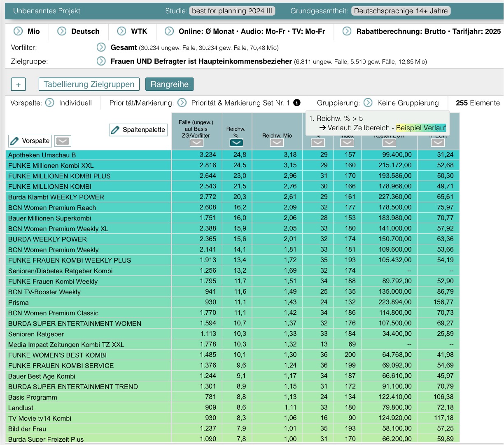Screen dimensions: 504x445
Task: Open the Reichw. Mio column dropdown
Action: (277, 143)
